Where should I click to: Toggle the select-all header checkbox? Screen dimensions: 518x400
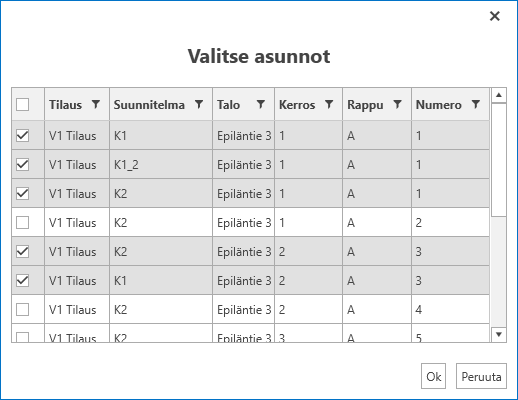tap(23, 104)
